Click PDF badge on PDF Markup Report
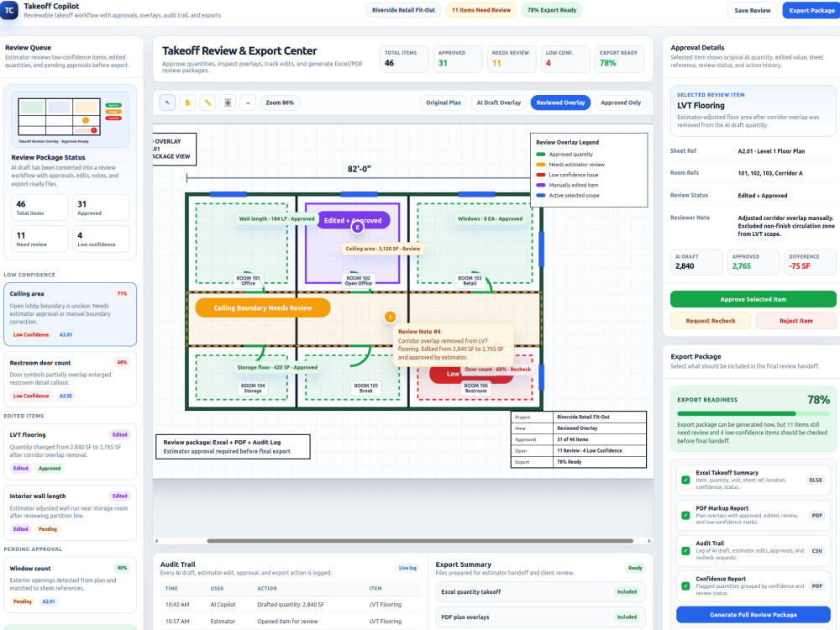The width and height of the screenshot is (840, 630). [817, 516]
